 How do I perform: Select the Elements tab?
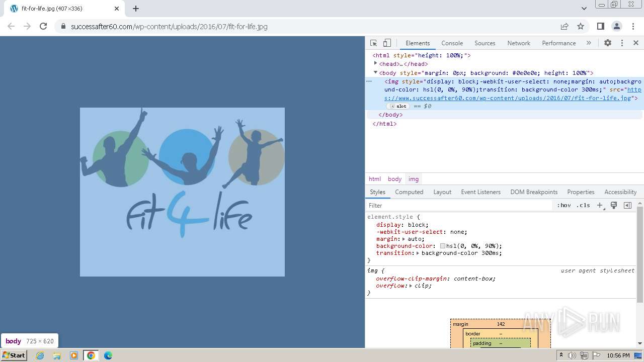point(418,43)
